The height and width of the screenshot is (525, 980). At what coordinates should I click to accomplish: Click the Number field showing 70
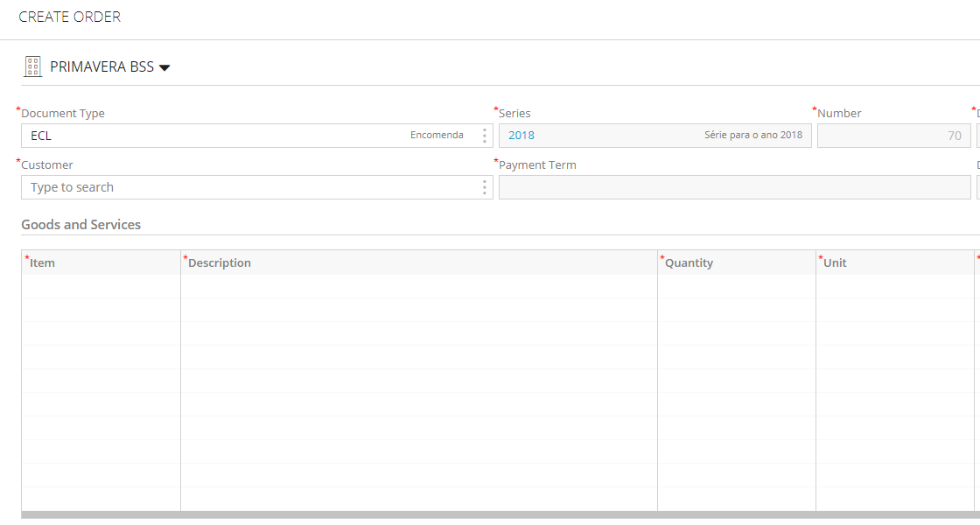pos(893,136)
